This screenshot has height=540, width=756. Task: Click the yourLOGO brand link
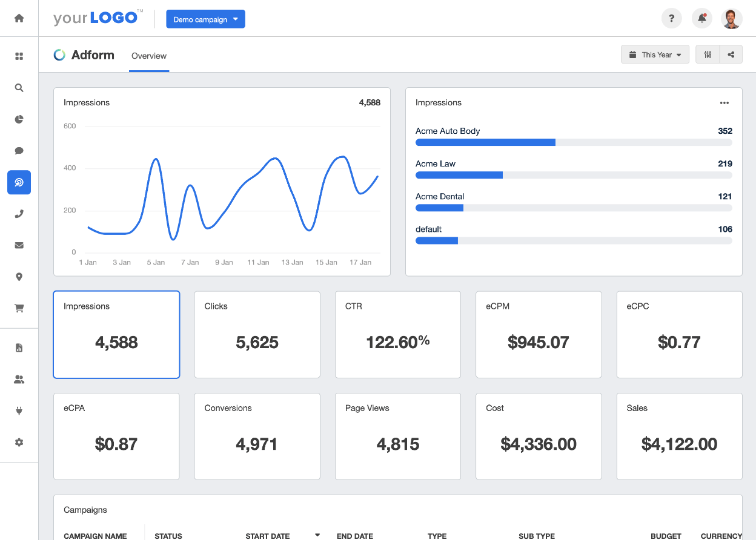click(98, 18)
